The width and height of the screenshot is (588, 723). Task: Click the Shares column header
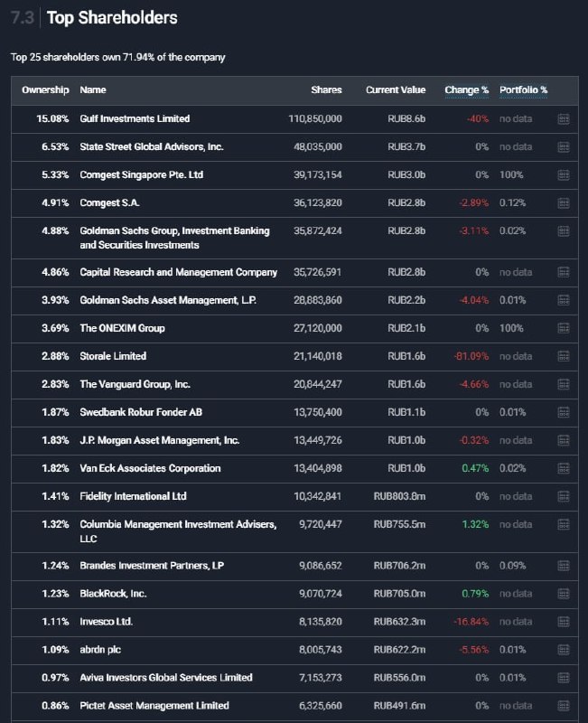[326, 89]
